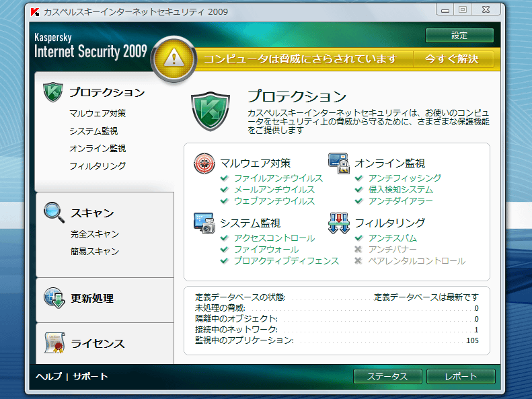Open the プロアクティブディフェンス component link
This screenshot has height=399, width=532.
tap(287, 261)
